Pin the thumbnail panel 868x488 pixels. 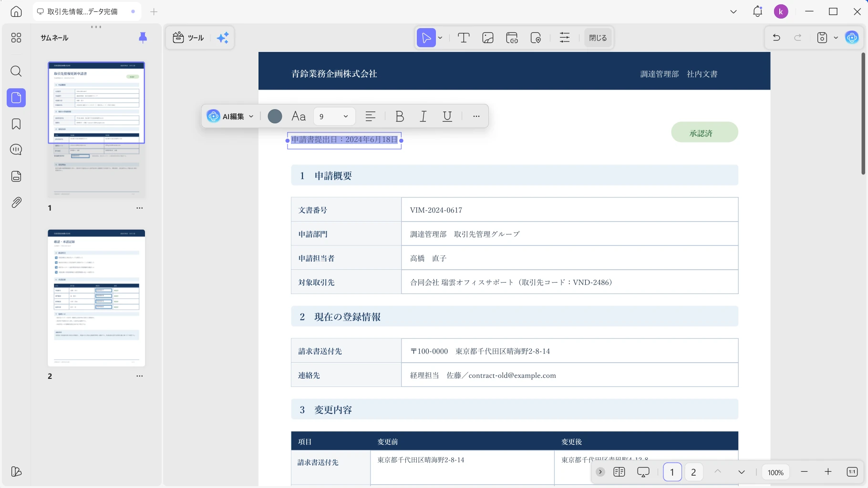click(x=143, y=38)
